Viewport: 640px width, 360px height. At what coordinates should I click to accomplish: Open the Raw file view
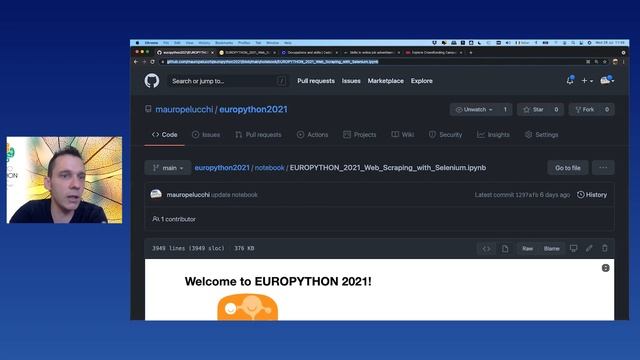(x=528, y=249)
